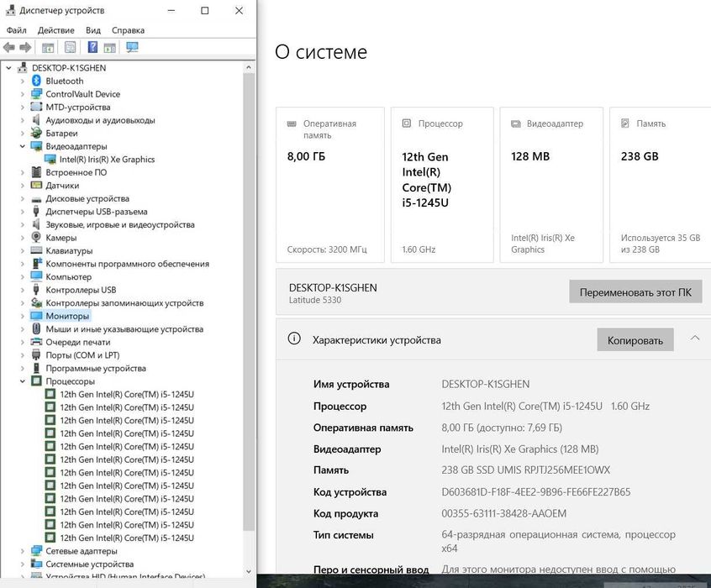Click the Скорость: 3200 МГц text
711x588 pixels.
[327, 249]
